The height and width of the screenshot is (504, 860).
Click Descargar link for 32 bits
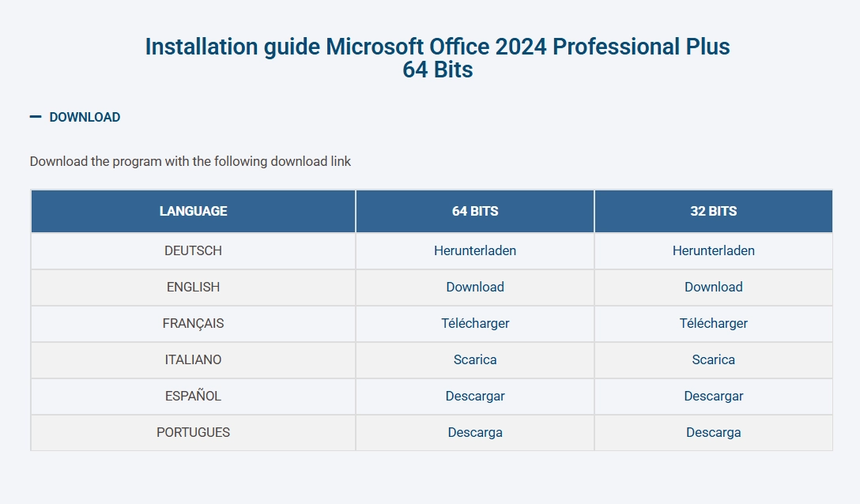tap(713, 396)
